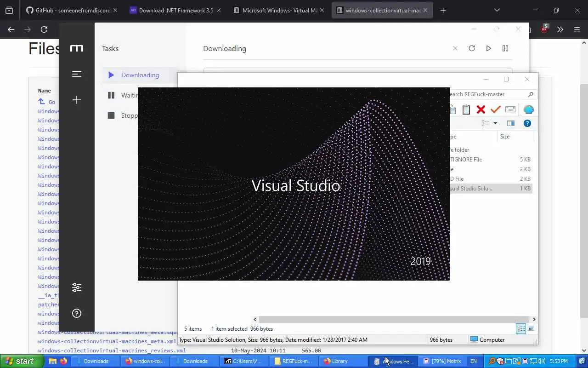Click the Motrix add new task plus icon
The width and height of the screenshot is (588, 368).
click(77, 100)
